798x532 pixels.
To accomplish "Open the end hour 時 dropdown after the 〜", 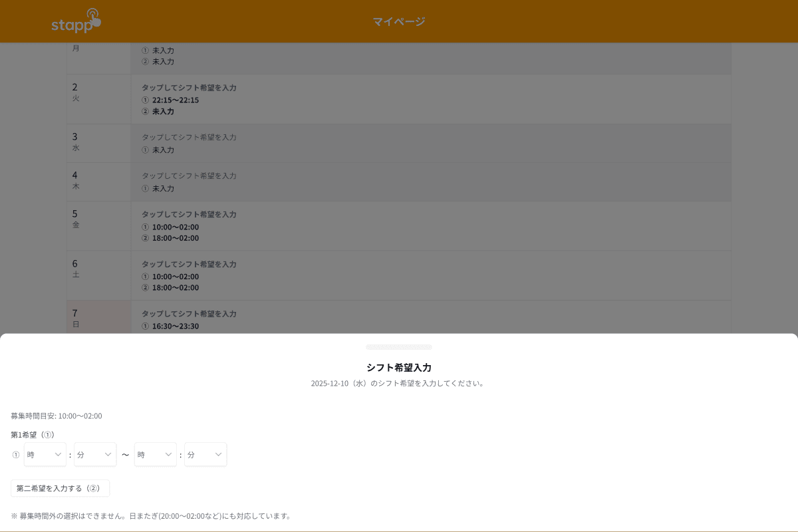I will click(x=155, y=455).
